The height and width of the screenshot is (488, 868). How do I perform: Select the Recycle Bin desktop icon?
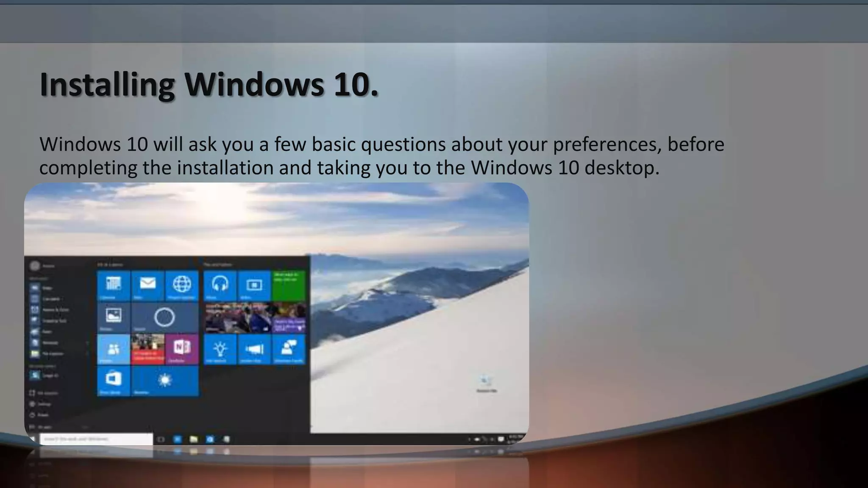(486, 383)
